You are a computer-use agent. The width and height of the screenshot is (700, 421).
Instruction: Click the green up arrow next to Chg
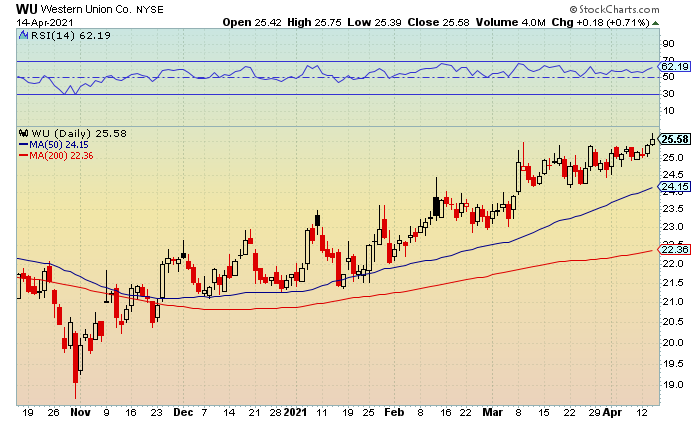click(x=655, y=23)
